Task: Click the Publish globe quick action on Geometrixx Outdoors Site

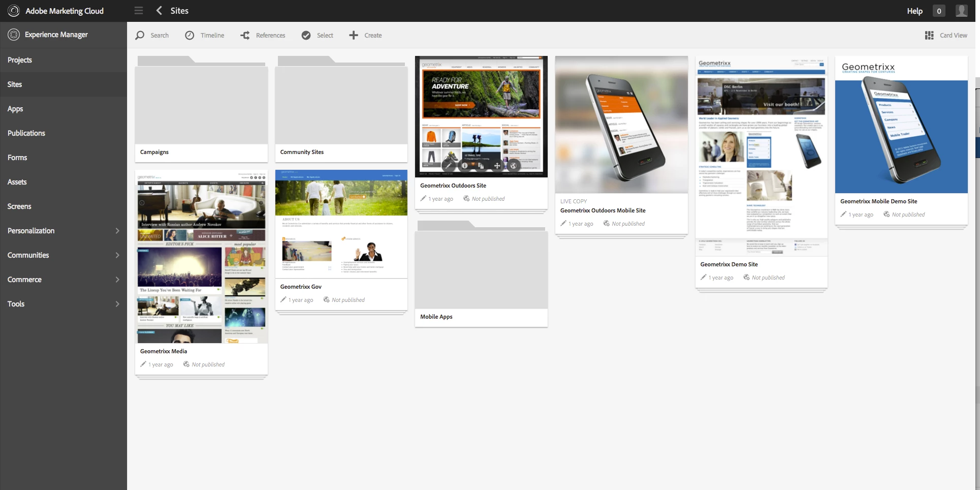Action: pos(513,166)
